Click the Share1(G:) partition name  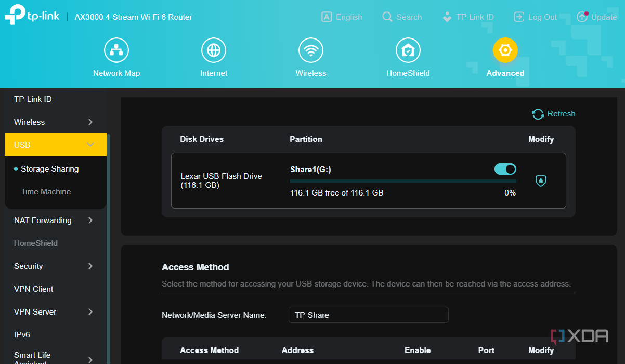pos(310,170)
